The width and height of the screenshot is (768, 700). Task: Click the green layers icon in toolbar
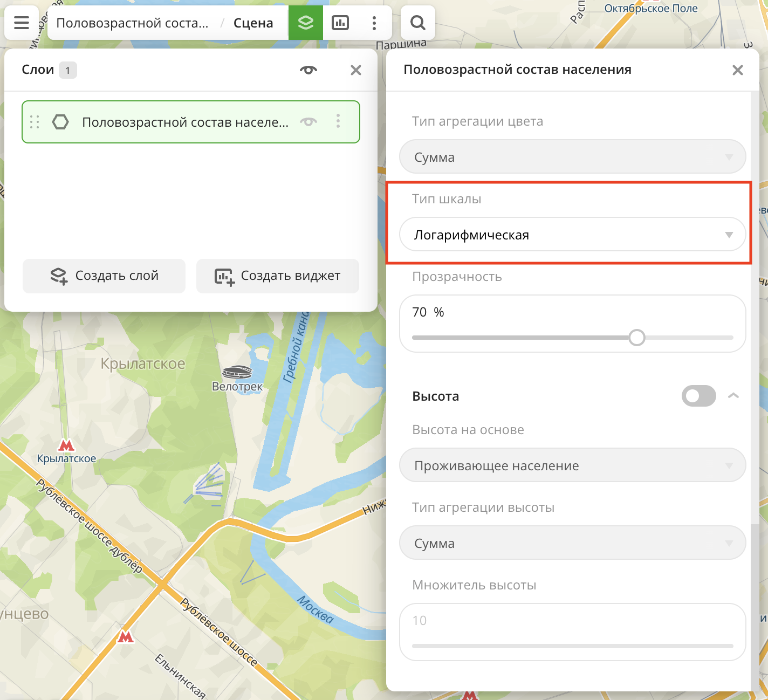306,23
